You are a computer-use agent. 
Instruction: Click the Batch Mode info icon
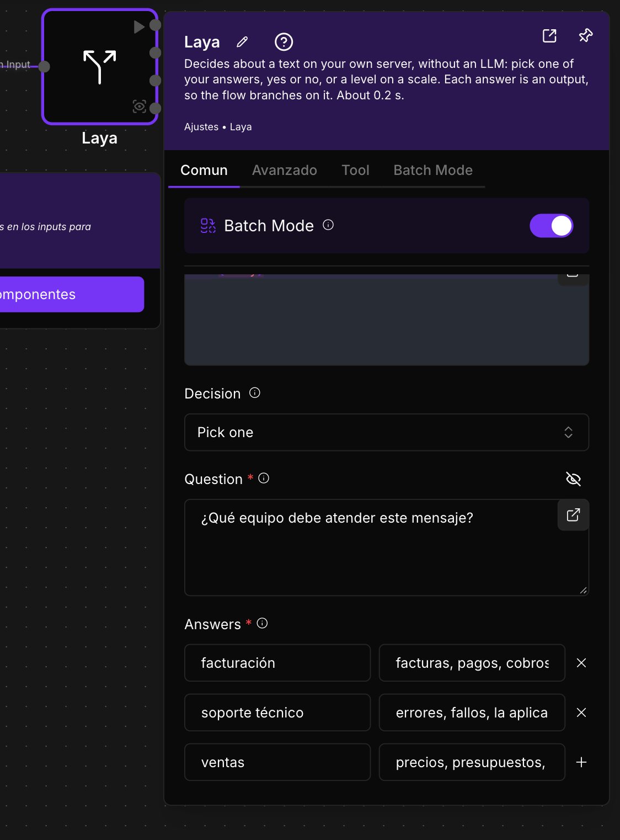328,225
